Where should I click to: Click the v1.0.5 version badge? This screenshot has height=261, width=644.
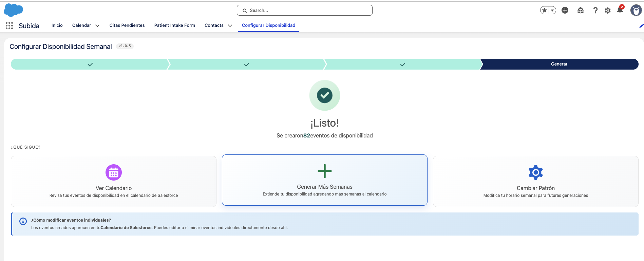[125, 46]
